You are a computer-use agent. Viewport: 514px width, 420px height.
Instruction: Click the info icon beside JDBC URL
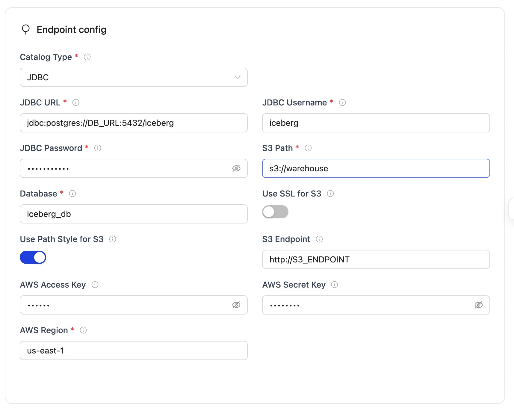click(x=76, y=102)
